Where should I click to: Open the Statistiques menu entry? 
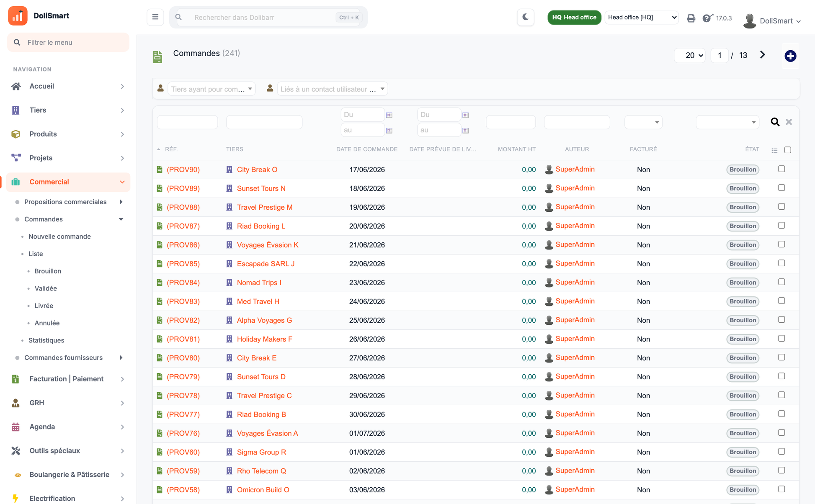point(46,340)
